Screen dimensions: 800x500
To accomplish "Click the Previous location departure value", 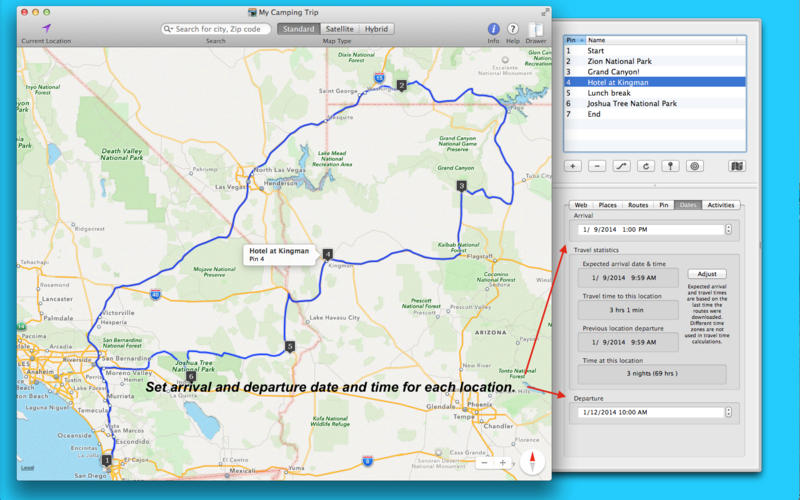I will (x=628, y=342).
